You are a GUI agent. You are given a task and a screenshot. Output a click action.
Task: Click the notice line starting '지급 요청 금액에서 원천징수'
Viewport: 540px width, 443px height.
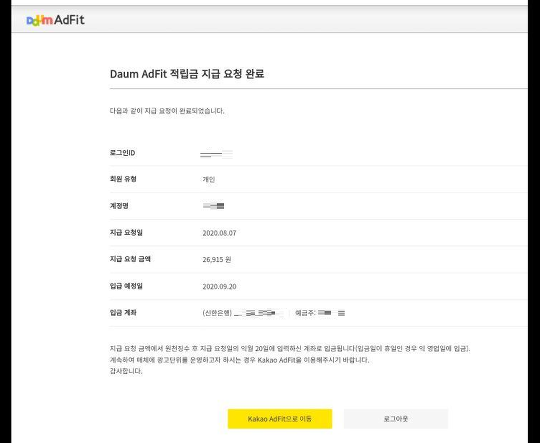click(x=290, y=349)
